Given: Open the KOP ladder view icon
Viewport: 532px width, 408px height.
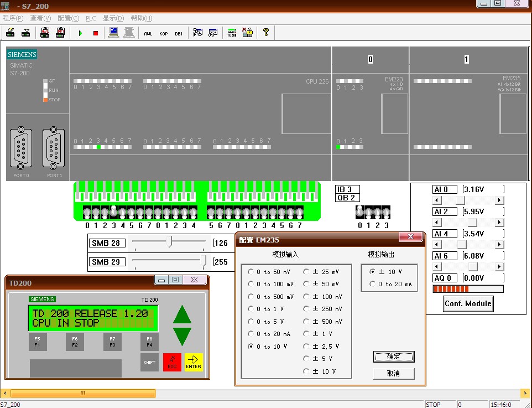Looking at the screenshot, I should click(x=163, y=33).
